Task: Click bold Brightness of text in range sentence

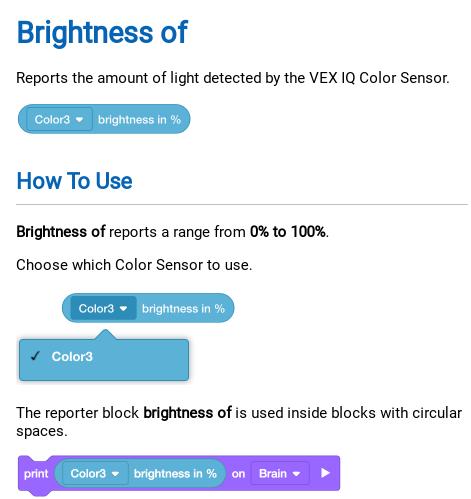Action: tap(61, 231)
